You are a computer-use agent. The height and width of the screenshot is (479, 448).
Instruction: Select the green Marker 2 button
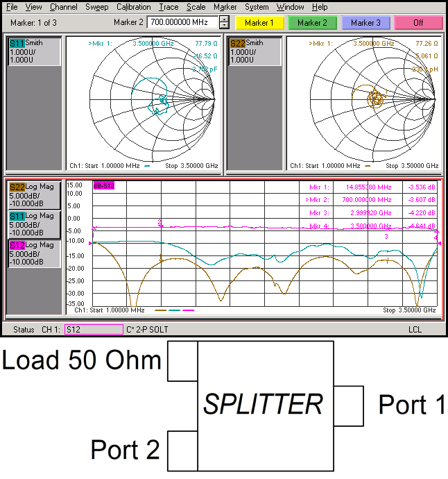click(312, 23)
